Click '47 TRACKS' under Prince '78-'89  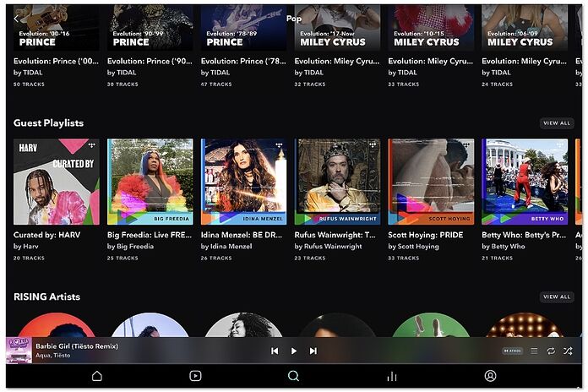click(x=216, y=84)
